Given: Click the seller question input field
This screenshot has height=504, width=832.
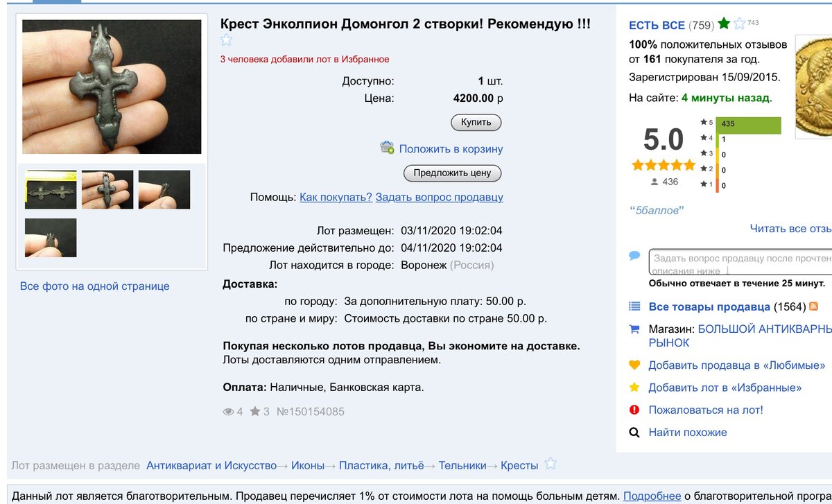Looking at the screenshot, I should [740, 263].
